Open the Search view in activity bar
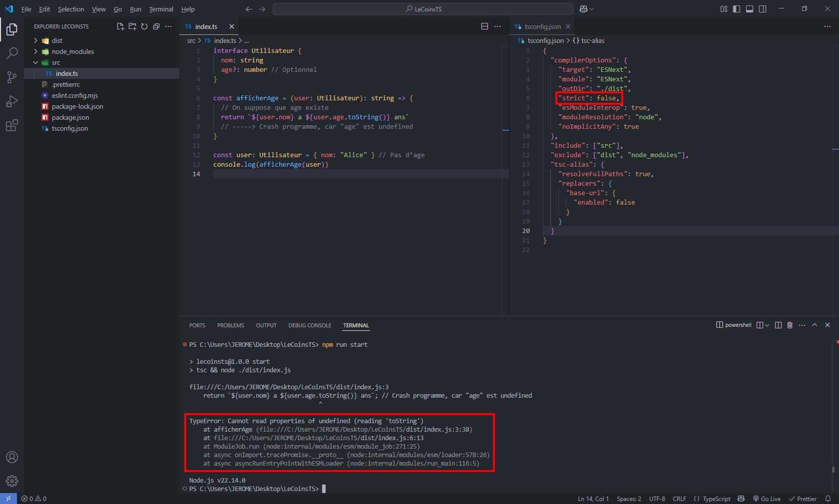 pos(12,53)
